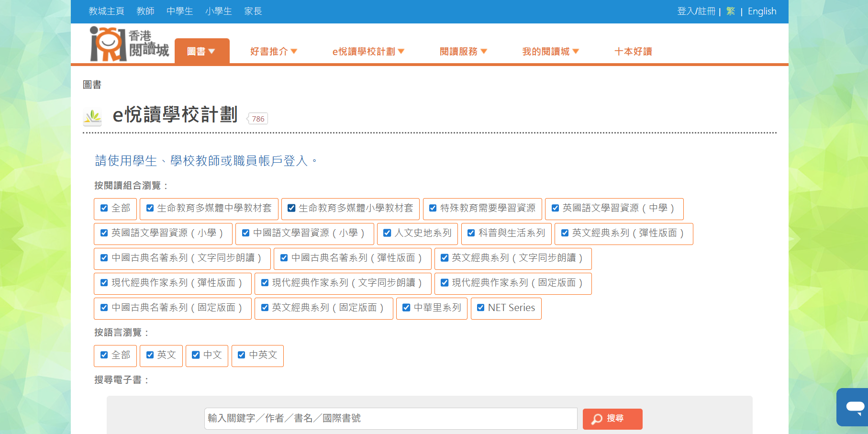The height and width of the screenshot is (434, 868).
Task: Uncheck the NET Series checkbox
Action: click(x=481, y=308)
